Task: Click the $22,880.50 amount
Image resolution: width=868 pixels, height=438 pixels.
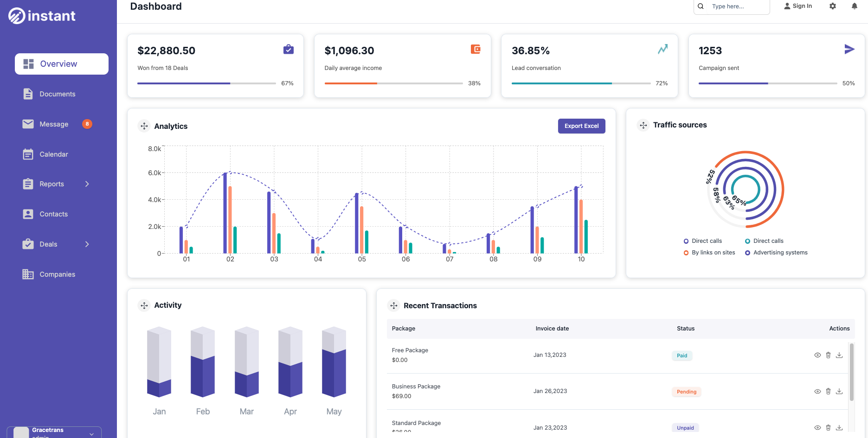Action: pyautogui.click(x=167, y=51)
